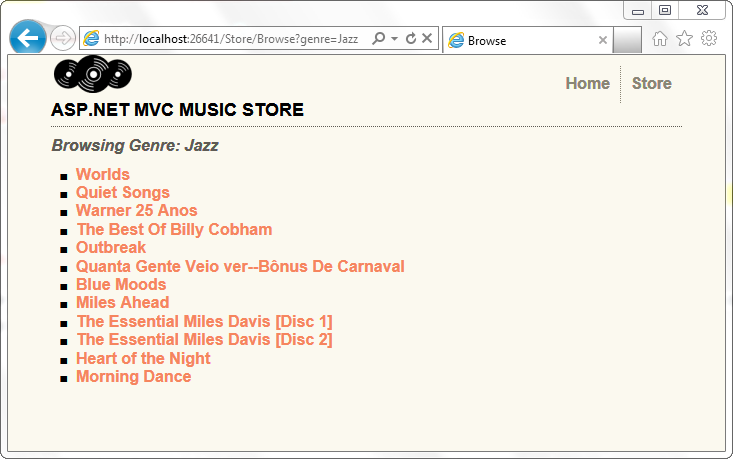733x459 pixels.
Task: Click the browser Back arrow button
Action: coord(28,38)
